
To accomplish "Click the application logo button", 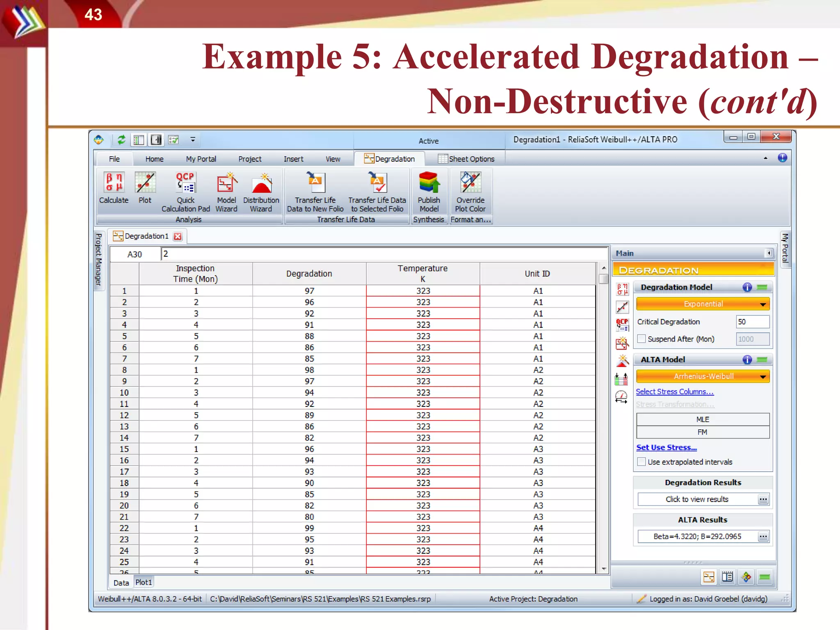I will (x=99, y=140).
